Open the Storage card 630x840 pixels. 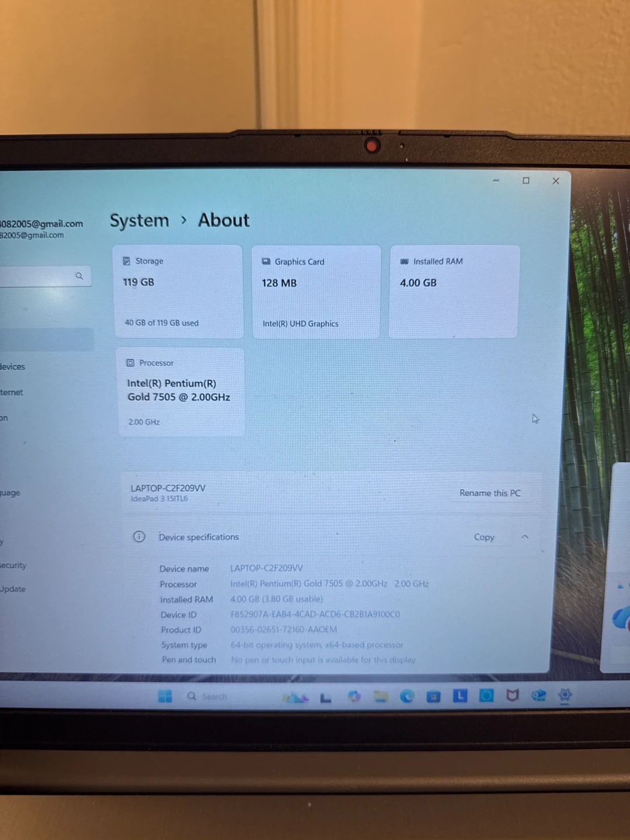pyautogui.click(x=178, y=292)
